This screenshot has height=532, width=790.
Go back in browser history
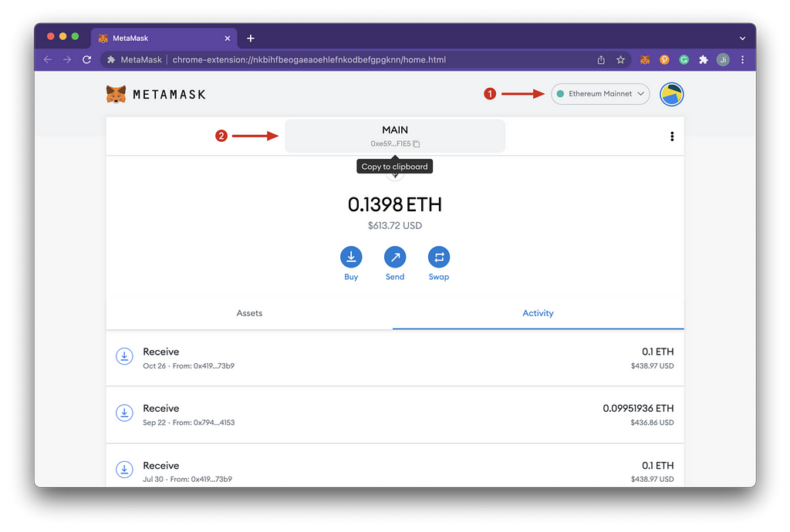[48, 59]
